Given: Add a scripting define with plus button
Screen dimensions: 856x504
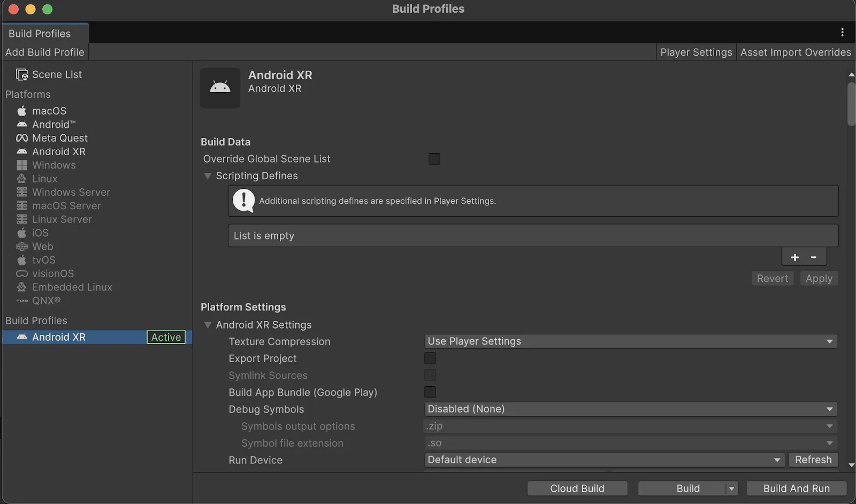Looking at the screenshot, I should click(795, 257).
